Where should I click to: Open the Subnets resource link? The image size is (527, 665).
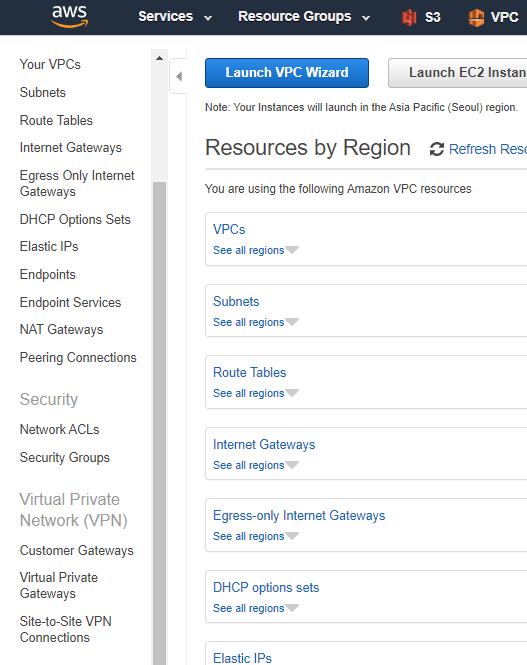click(x=236, y=302)
